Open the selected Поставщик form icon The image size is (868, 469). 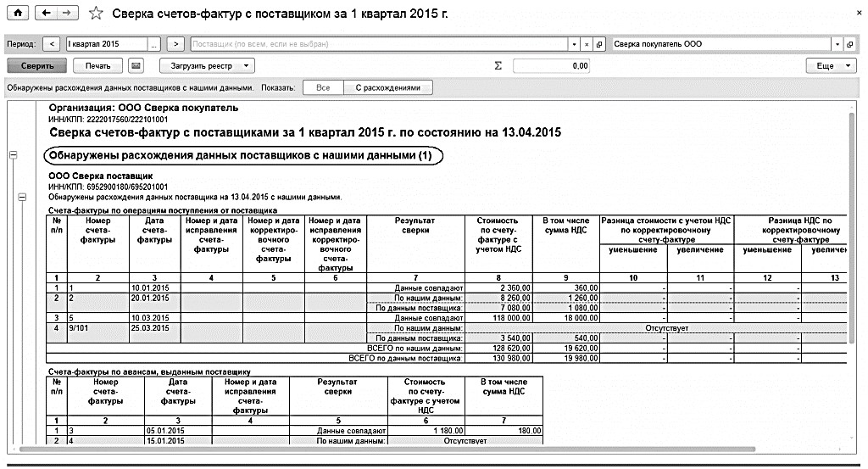599,44
